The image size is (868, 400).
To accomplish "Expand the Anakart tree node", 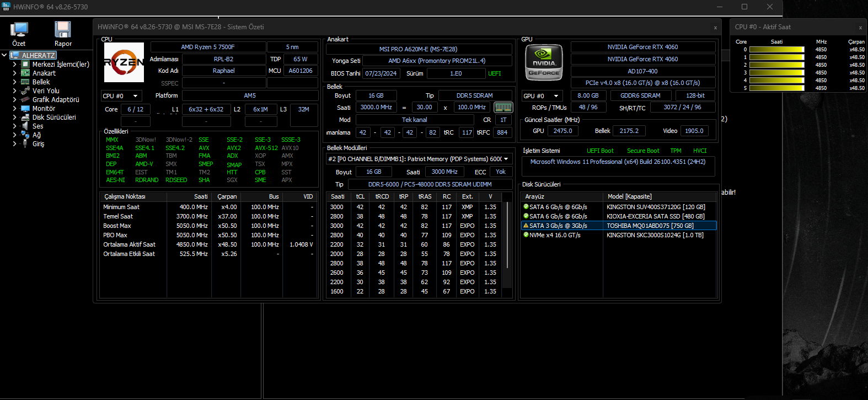I will (15, 73).
